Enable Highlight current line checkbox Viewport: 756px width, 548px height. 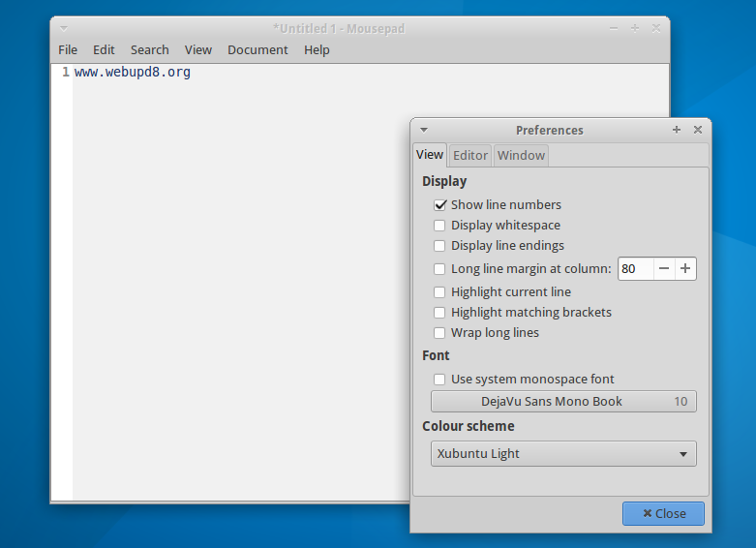(439, 291)
